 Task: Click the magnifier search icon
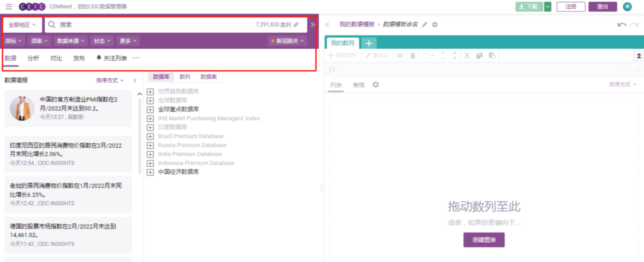tap(52, 25)
